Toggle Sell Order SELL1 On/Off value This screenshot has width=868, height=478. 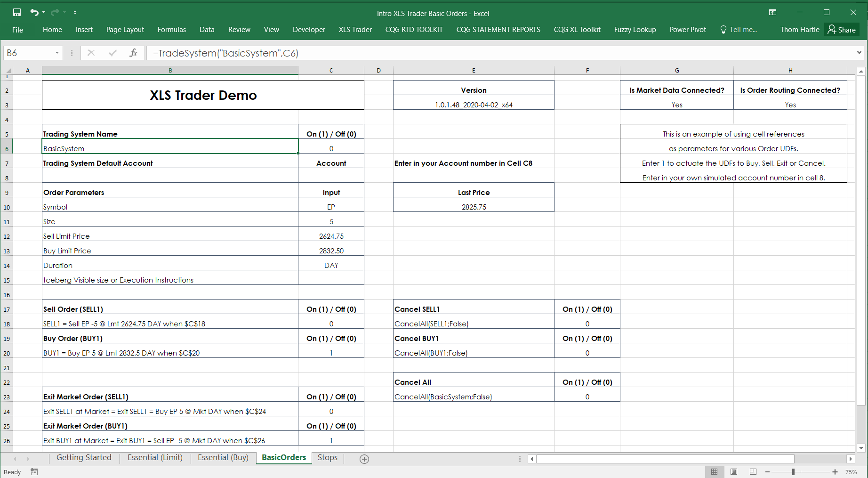tap(331, 324)
